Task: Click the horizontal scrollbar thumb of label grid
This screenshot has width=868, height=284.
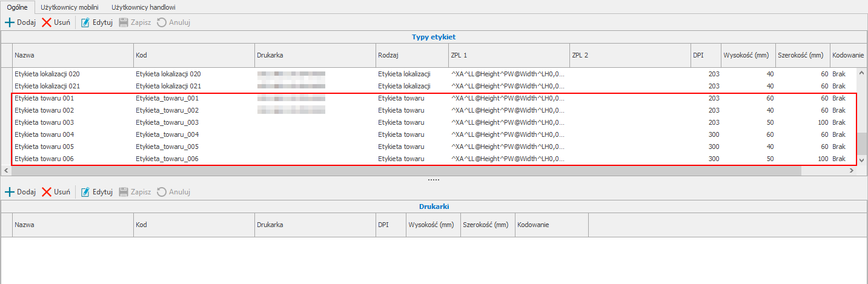Action: coord(406,171)
